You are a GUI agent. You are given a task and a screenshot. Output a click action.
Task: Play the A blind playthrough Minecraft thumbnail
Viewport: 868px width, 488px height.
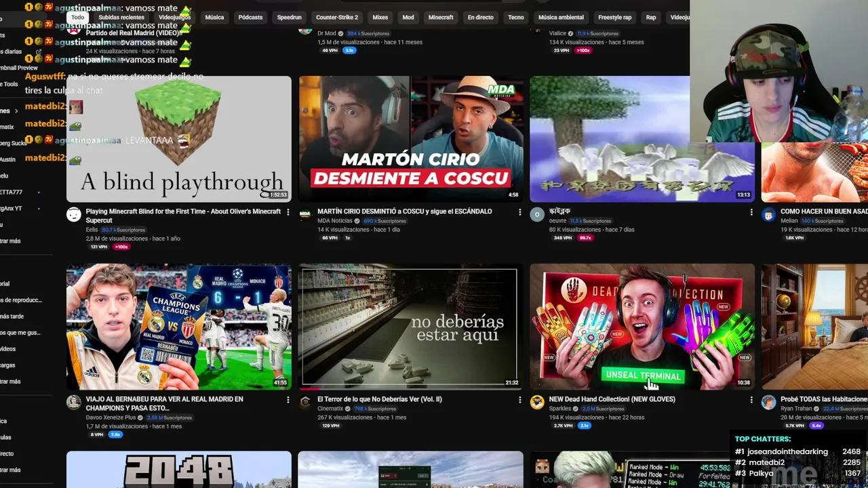pos(179,139)
